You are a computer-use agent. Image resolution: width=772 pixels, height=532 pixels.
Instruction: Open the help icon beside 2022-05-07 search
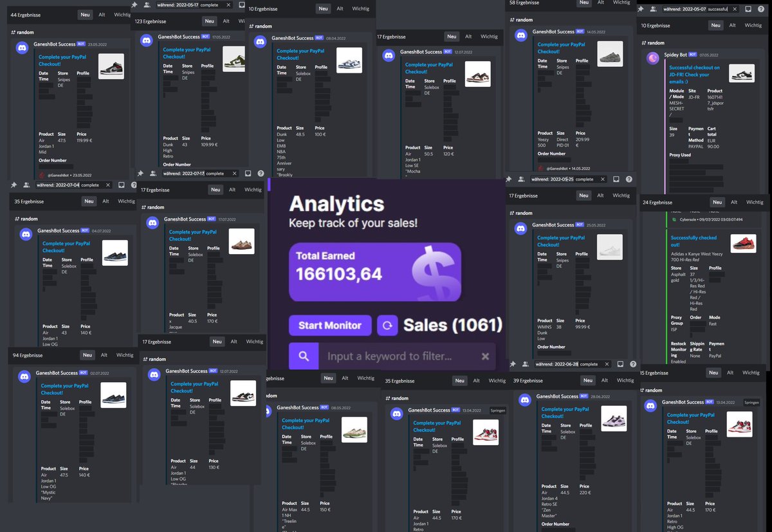click(760, 9)
